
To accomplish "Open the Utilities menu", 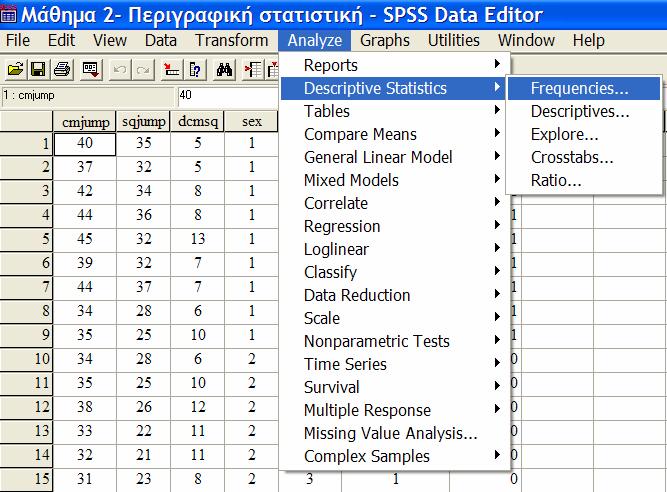I will (x=453, y=40).
